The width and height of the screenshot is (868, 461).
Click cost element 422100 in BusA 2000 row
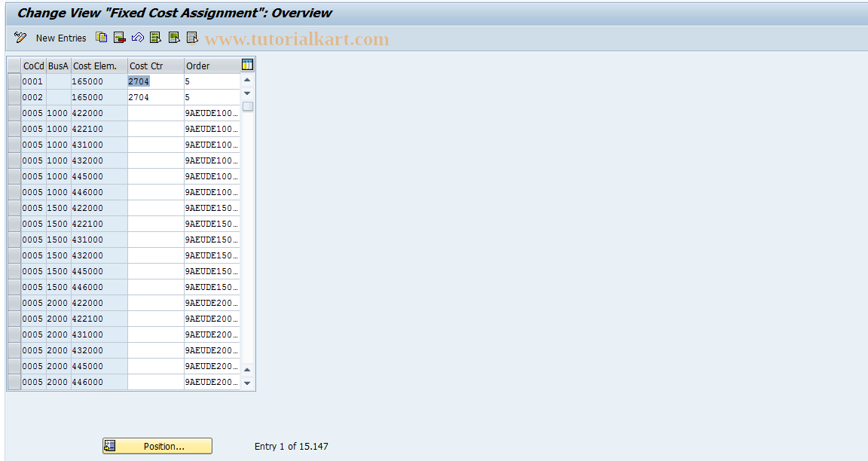[99, 319]
